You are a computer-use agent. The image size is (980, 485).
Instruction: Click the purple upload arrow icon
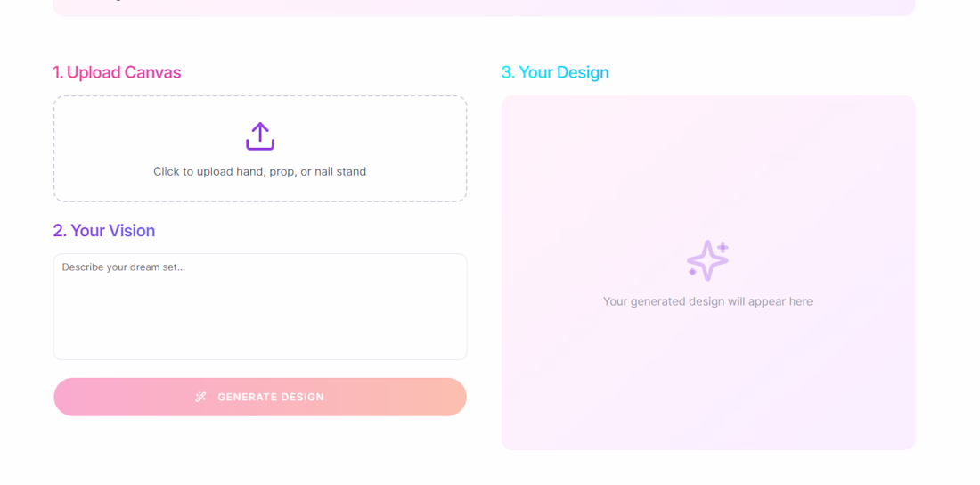tap(260, 136)
